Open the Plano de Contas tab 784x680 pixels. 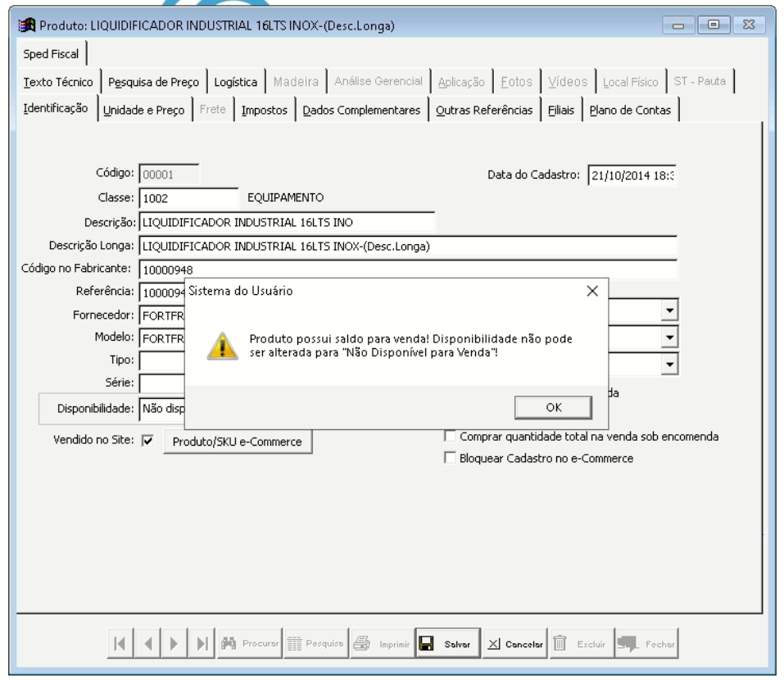click(x=630, y=110)
